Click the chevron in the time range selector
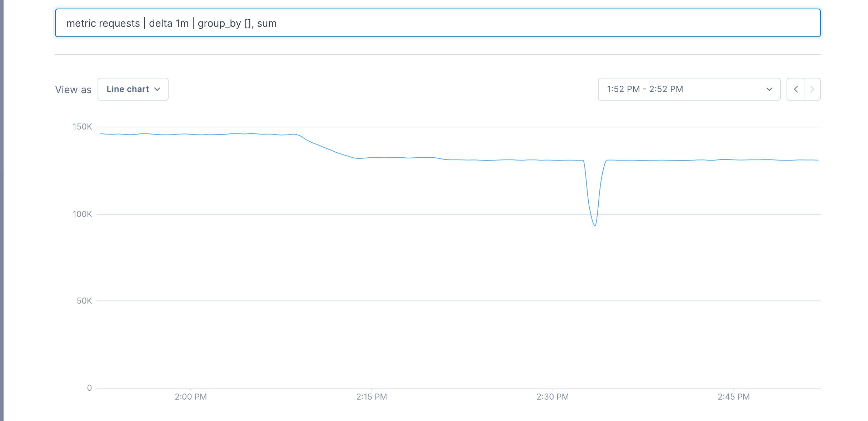 (769, 89)
